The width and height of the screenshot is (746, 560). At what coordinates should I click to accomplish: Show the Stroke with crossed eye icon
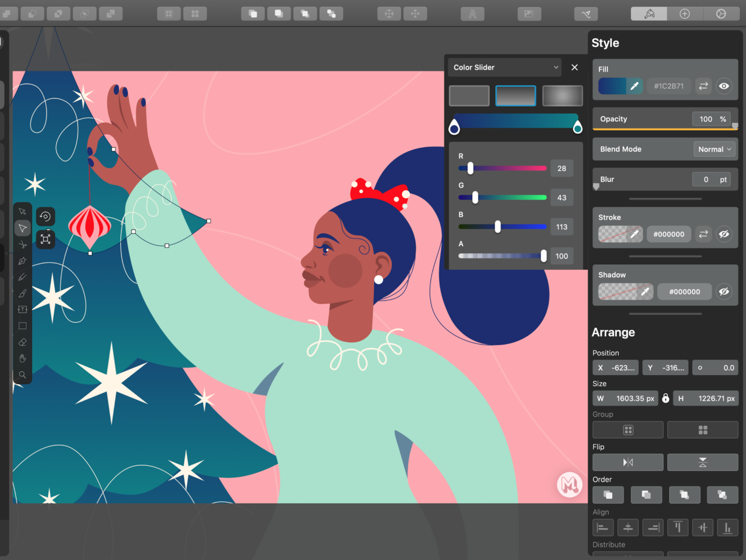click(x=724, y=234)
